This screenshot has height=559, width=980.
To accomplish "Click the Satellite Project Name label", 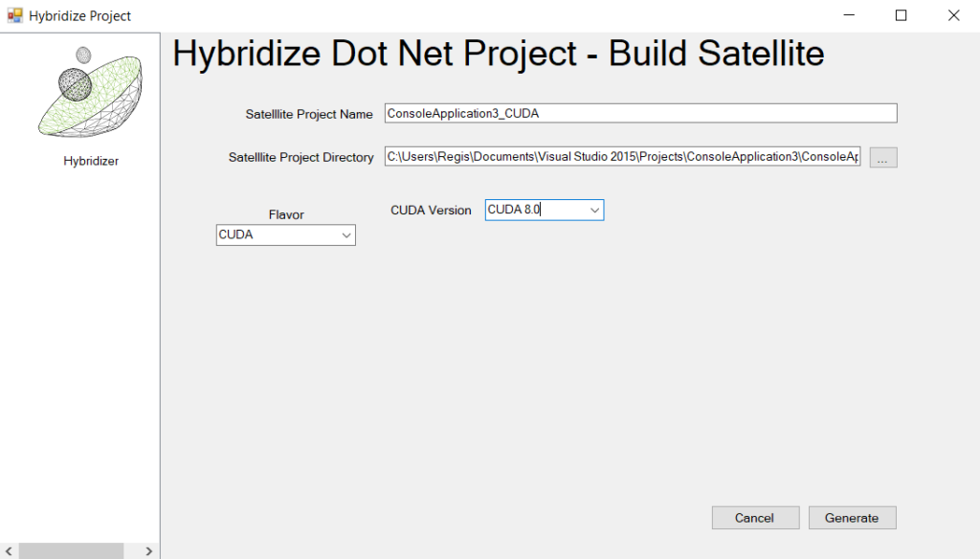I will (309, 114).
